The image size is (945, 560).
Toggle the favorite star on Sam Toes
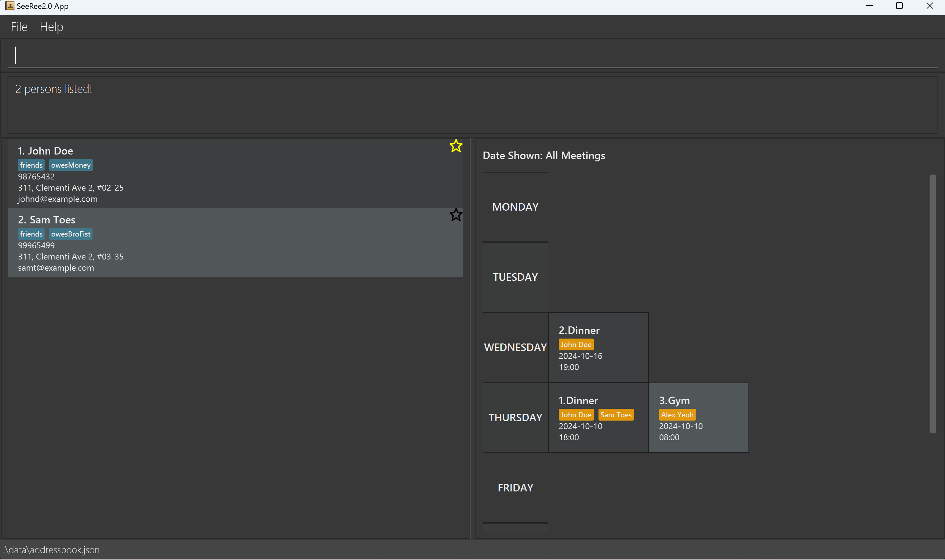point(455,215)
